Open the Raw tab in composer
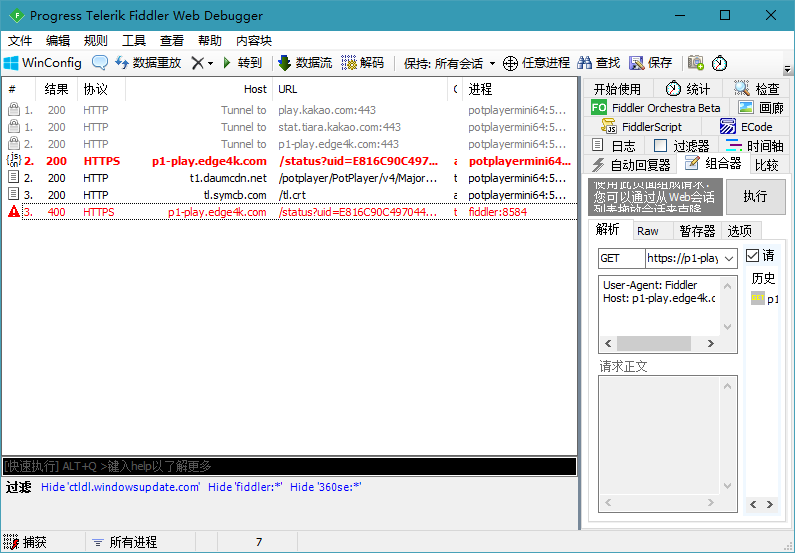Image resolution: width=795 pixels, height=553 pixels. (648, 231)
